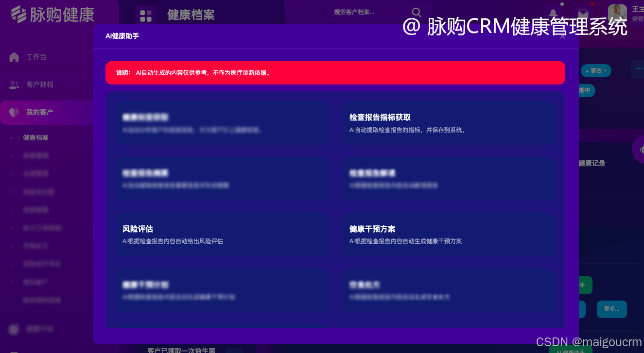
Task: Click the 健康档案 page title
Action: 191,15
